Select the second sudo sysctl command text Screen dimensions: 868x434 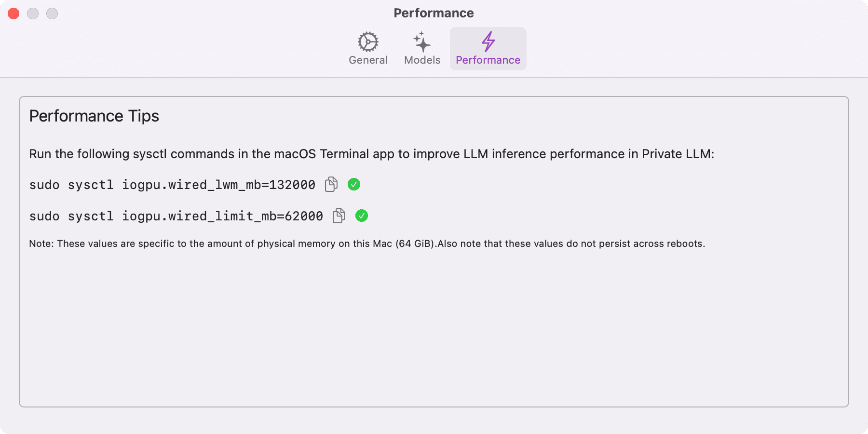[176, 216]
